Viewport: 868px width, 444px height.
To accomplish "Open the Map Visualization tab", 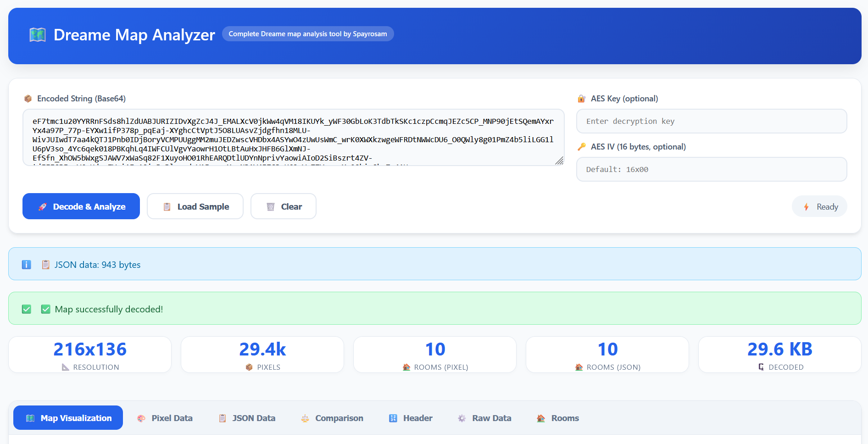I will point(68,418).
